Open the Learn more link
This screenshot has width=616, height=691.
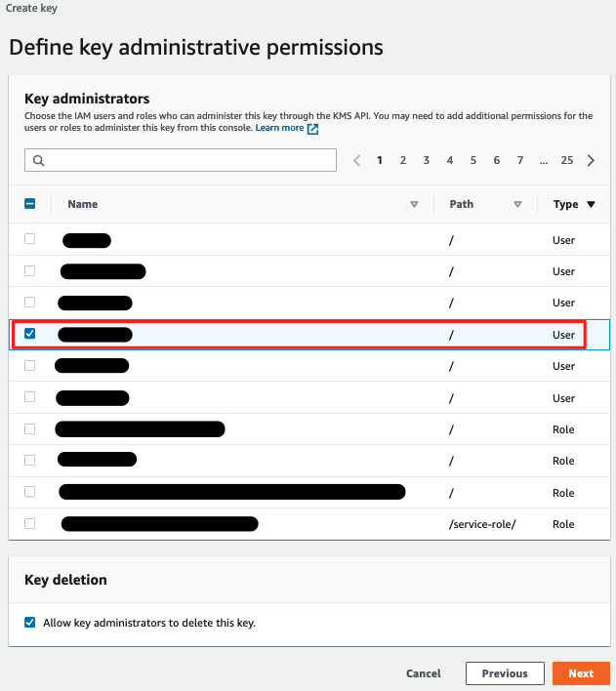pos(279,128)
